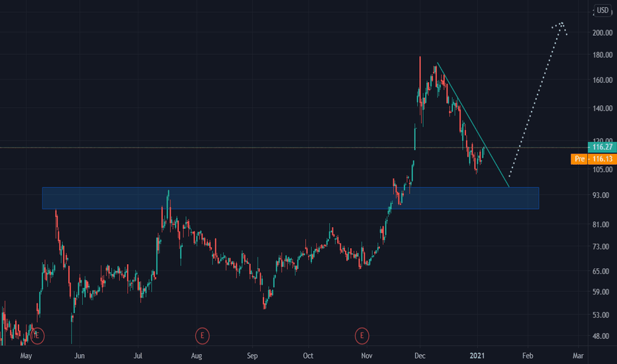The width and height of the screenshot is (617, 364).
Task: Click the 200.00 price axis label
Action: [x=602, y=33]
